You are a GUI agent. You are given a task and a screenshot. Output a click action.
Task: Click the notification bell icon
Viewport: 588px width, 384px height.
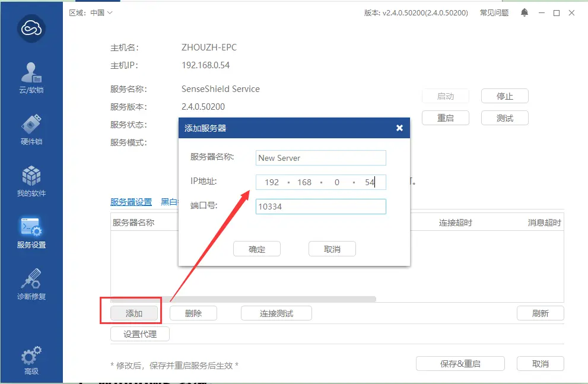[525, 12]
